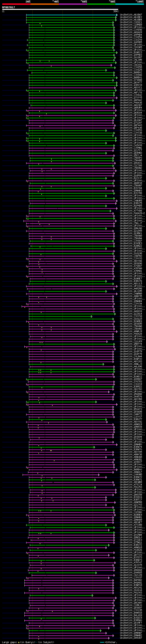The image size is (146, 644).
Task: Click hit label UniRef100_C3XYS8
Action: pos(131,316)
